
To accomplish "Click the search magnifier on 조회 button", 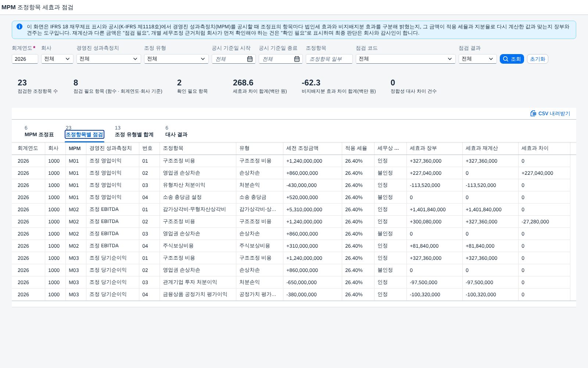I will 506,59.
